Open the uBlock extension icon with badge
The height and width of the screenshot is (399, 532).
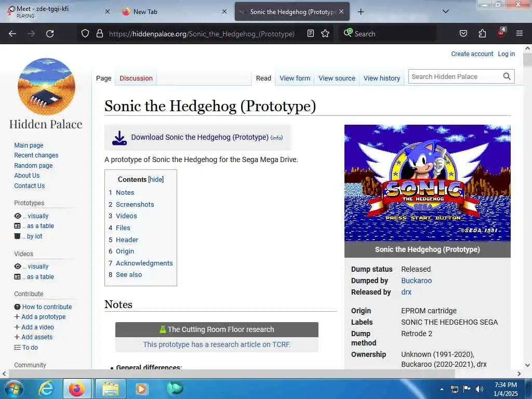(501, 33)
